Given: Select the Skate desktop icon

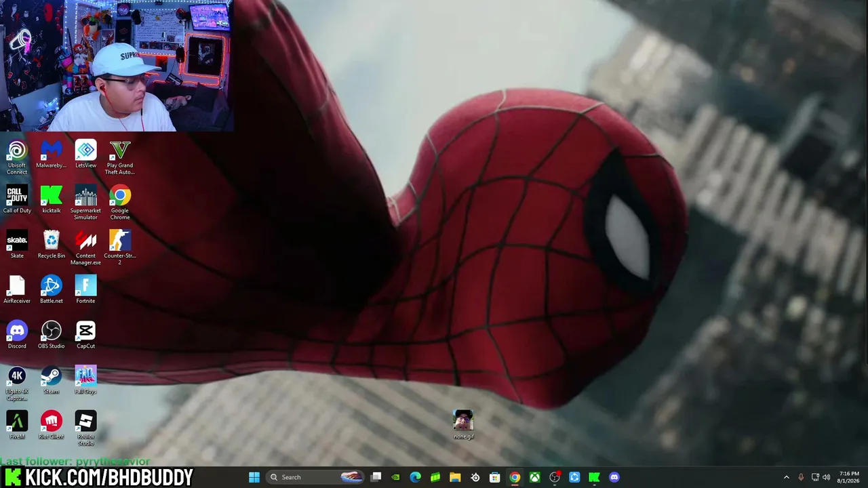Looking at the screenshot, I should tap(17, 245).
